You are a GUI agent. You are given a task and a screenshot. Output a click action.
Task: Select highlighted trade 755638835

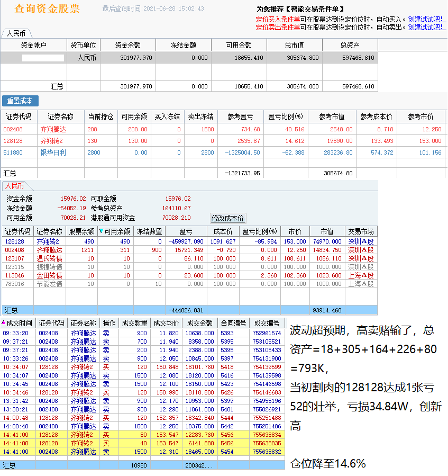(143, 444)
